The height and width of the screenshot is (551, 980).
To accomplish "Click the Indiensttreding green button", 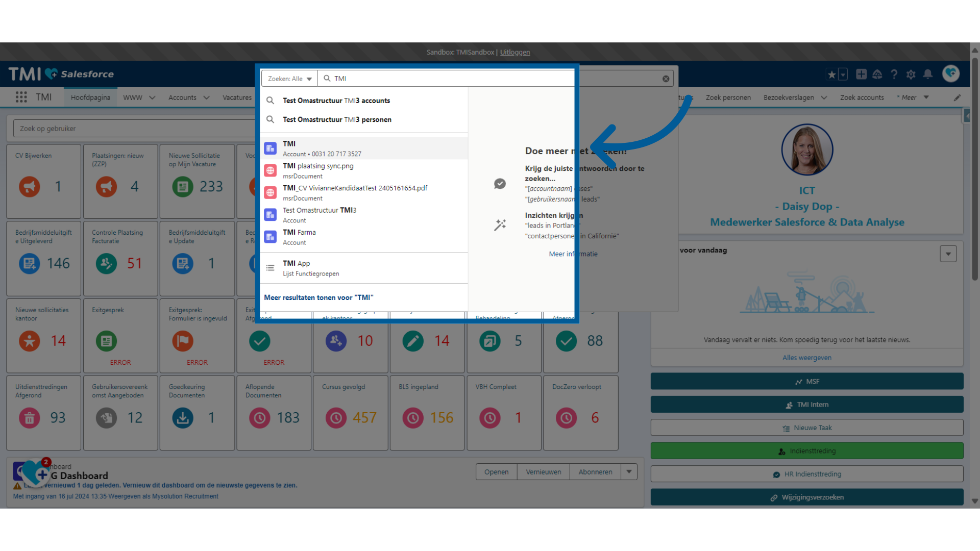I will click(x=807, y=451).
